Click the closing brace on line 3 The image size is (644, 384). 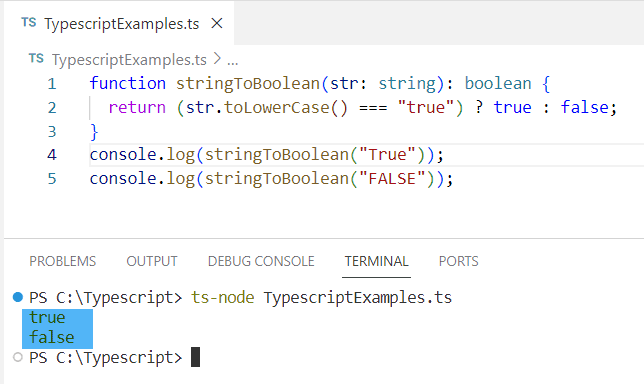pyautogui.click(x=94, y=132)
